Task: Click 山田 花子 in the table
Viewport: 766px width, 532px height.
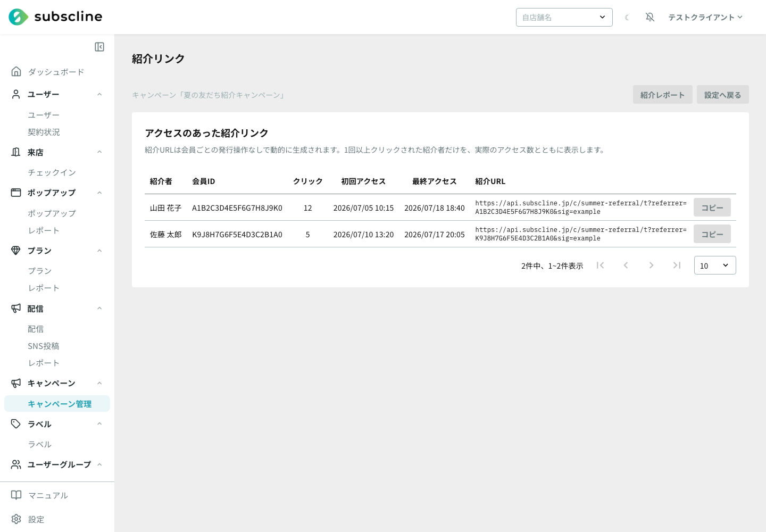Action: (x=166, y=208)
